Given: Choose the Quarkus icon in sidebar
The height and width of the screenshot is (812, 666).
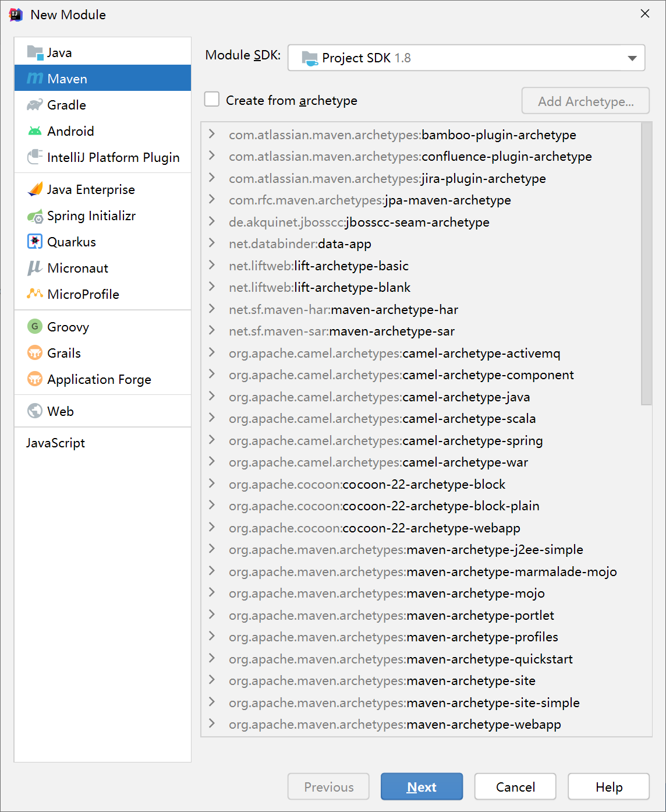Looking at the screenshot, I should (35, 242).
